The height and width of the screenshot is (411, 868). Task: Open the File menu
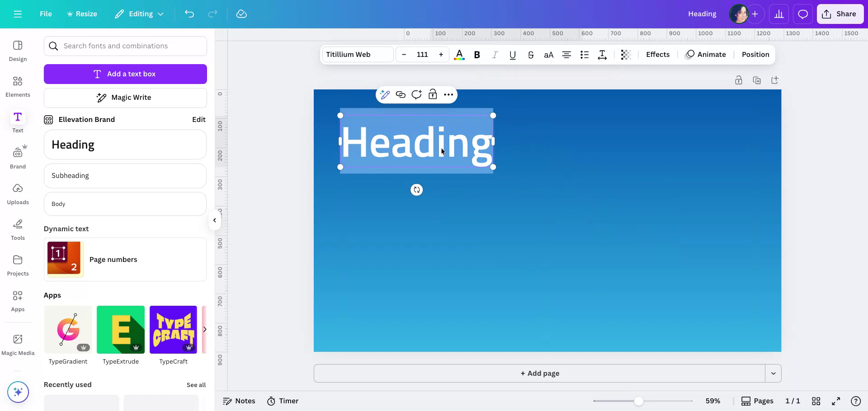[x=45, y=14]
